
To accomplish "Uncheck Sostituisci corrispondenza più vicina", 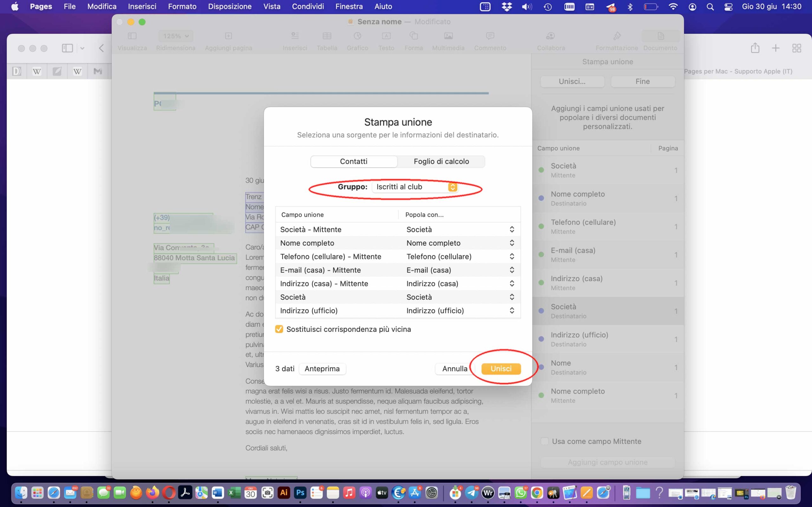I will [x=279, y=329].
